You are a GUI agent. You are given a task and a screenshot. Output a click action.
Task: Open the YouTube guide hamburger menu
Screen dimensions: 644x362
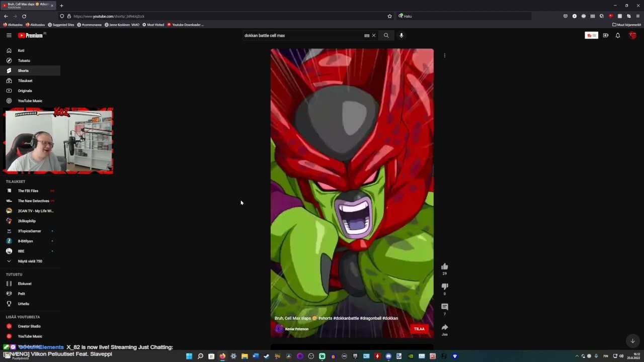click(9, 35)
